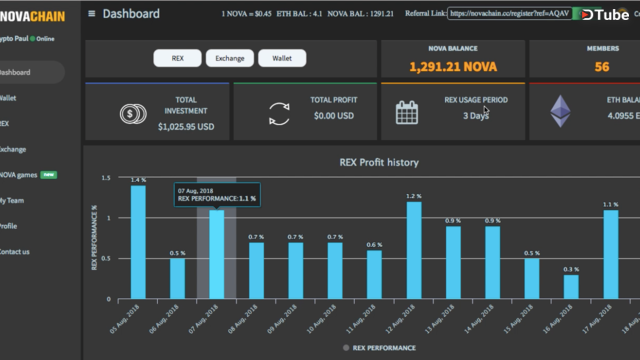Viewport: 640px width, 360px height.
Task: Click the $1,025.95 USD investment value
Action: pos(186,127)
